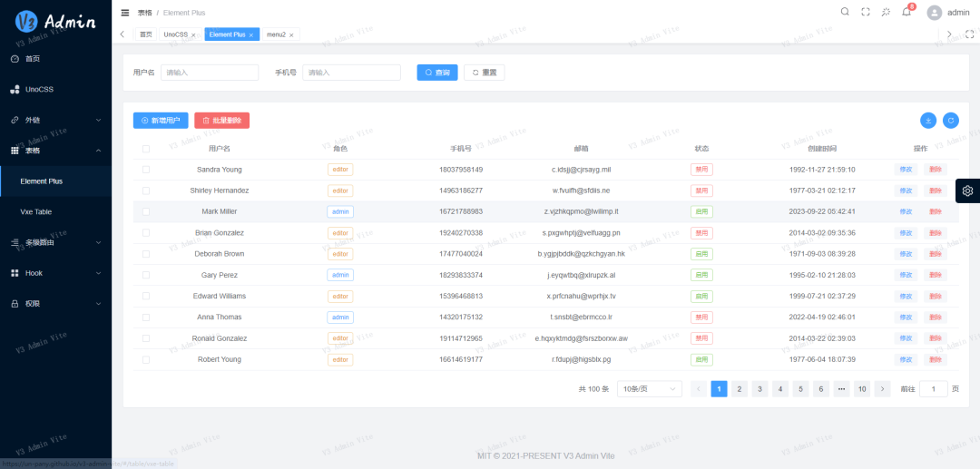Click the search magnifier icon in header

click(x=845, y=12)
